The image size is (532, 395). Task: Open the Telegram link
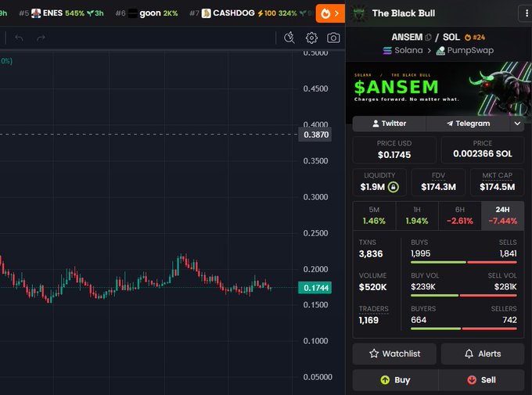tap(468, 124)
